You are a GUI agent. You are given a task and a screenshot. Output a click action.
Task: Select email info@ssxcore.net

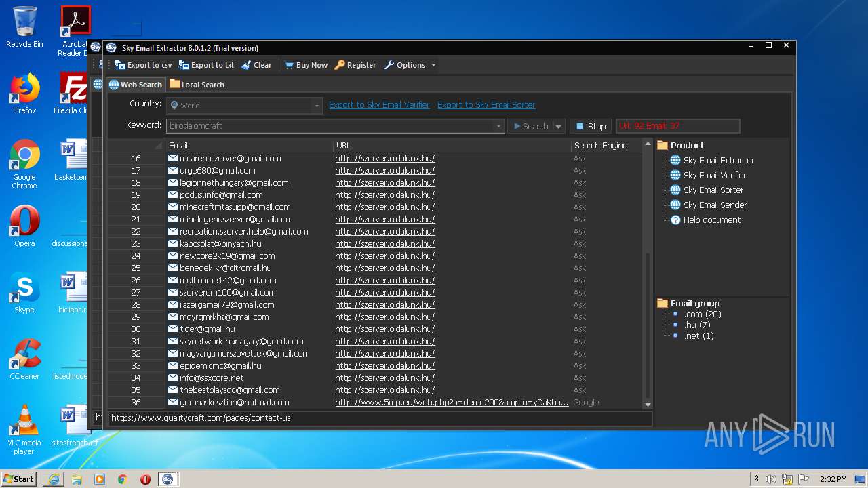pos(212,378)
